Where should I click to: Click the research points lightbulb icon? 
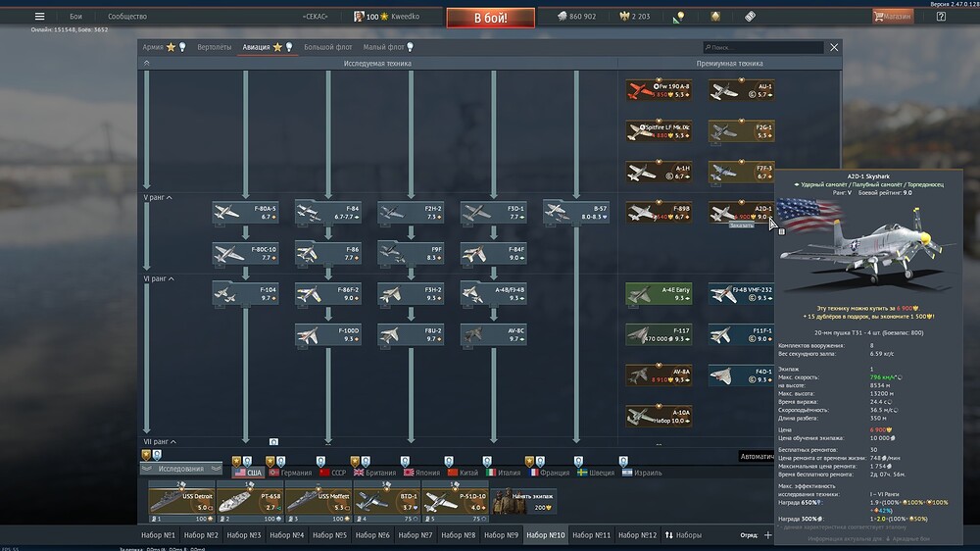(679, 17)
